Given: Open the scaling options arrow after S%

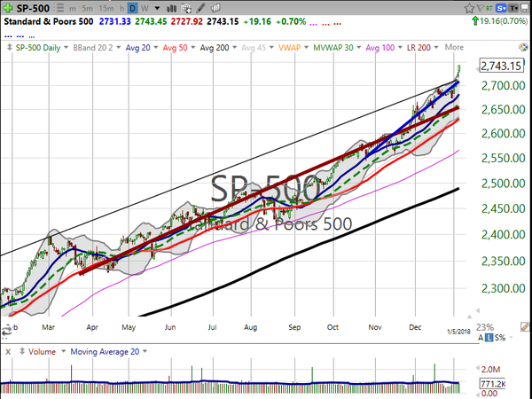Looking at the screenshot, I should (x=511, y=338).
